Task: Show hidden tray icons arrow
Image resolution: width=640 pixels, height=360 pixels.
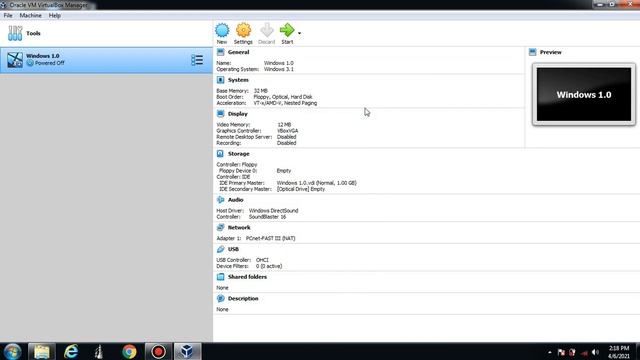Action: coord(550,352)
